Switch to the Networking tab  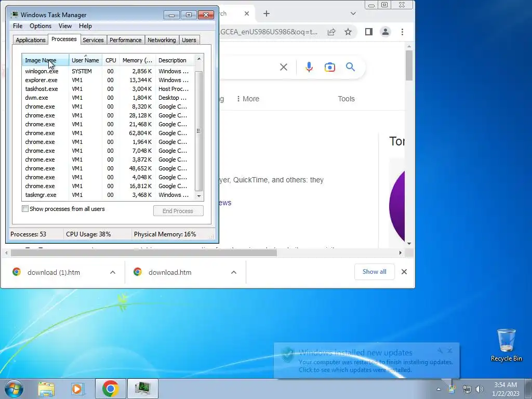(x=162, y=40)
